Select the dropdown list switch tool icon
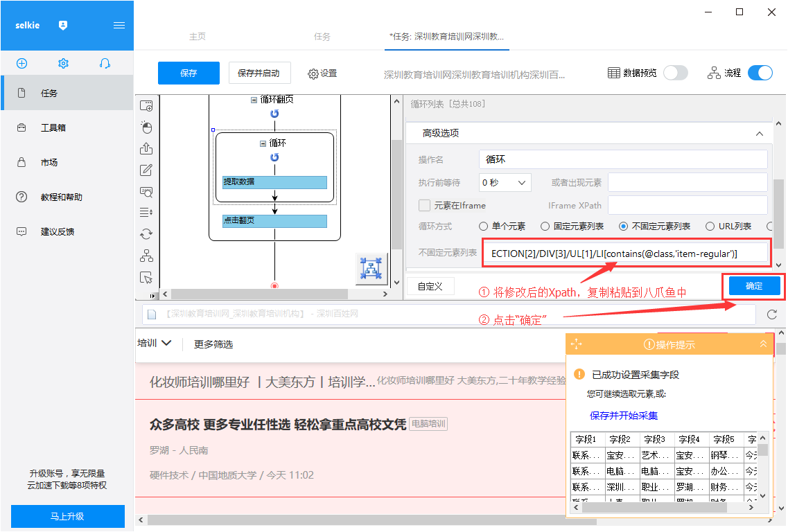 (146, 212)
